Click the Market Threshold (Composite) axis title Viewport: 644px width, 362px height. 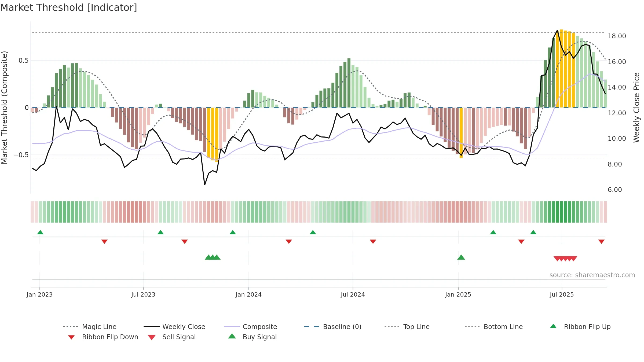[x=4, y=108]
